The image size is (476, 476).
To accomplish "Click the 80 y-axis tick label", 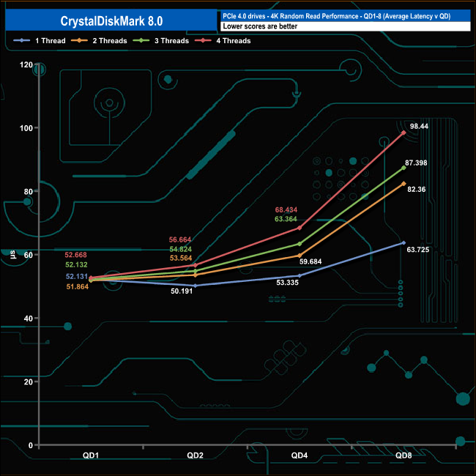I will click(29, 192).
